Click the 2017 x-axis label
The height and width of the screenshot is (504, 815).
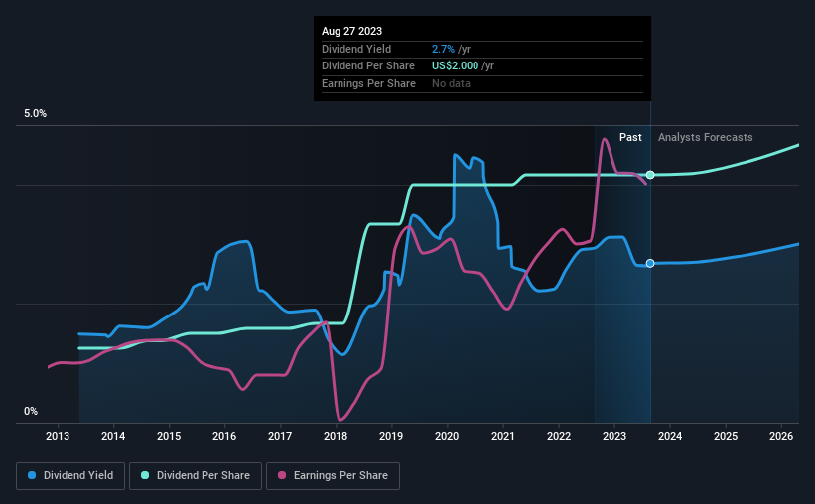[x=280, y=436]
